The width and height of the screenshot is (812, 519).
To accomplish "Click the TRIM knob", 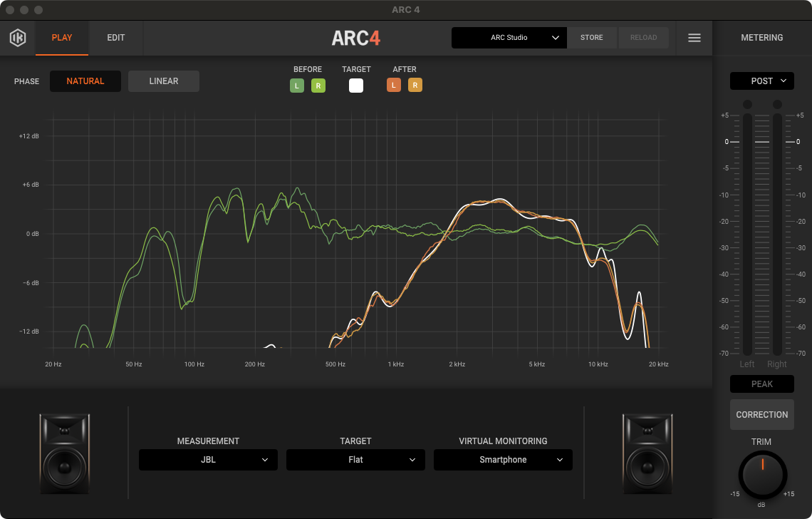I will 762,475.
